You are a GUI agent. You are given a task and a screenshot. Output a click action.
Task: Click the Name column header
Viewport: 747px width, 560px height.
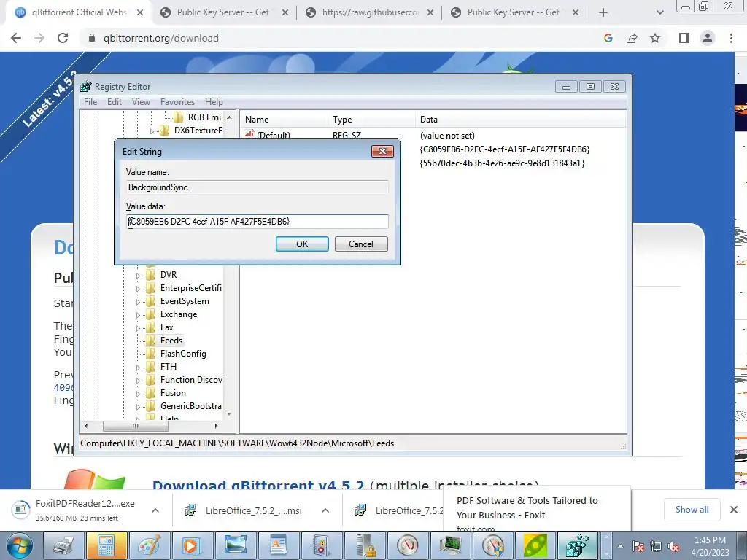point(284,120)
